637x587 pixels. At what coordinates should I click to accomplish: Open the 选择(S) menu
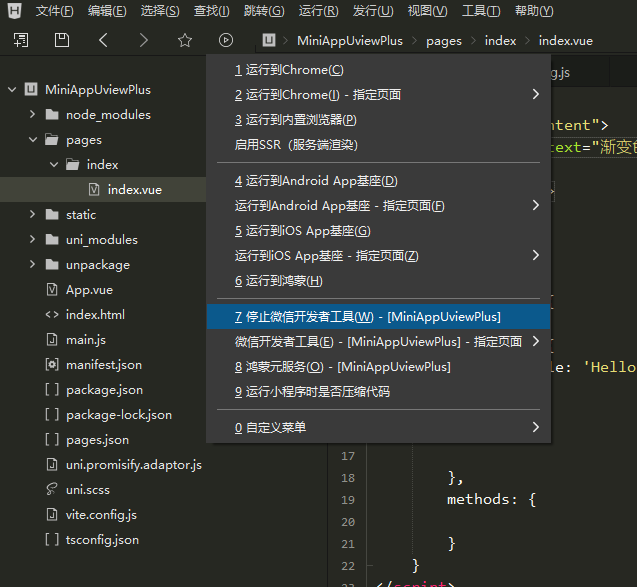tap(160, 11)
